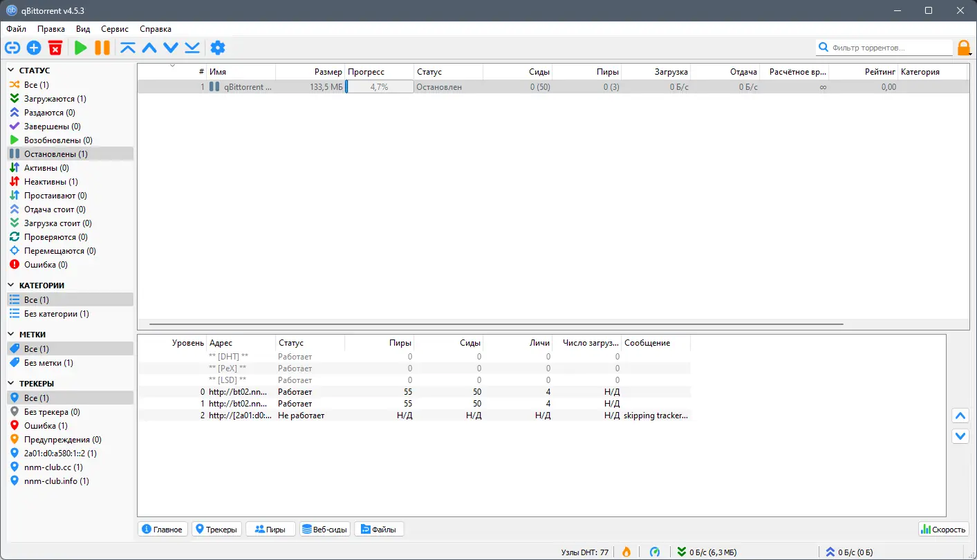Filter by Раздаются (0) status
The width and height of the screenshot is (977, 560).
[70, 113]
